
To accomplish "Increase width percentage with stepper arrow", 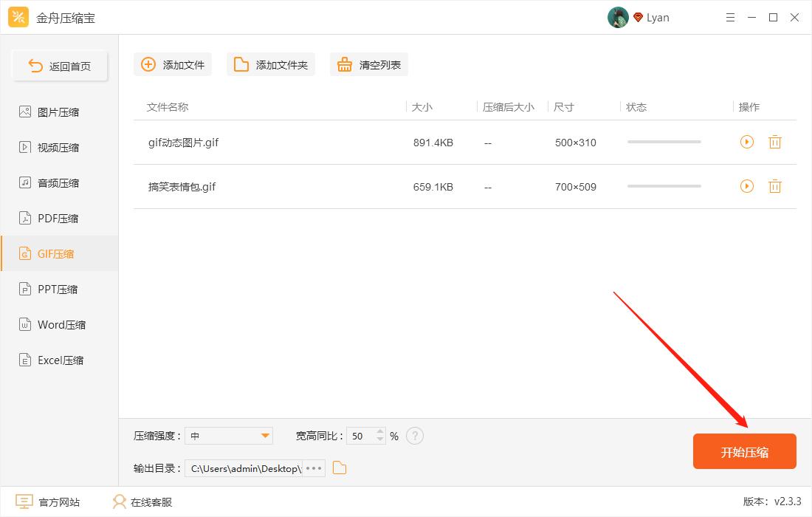I will pyautogui.click(x=379, y=432).
